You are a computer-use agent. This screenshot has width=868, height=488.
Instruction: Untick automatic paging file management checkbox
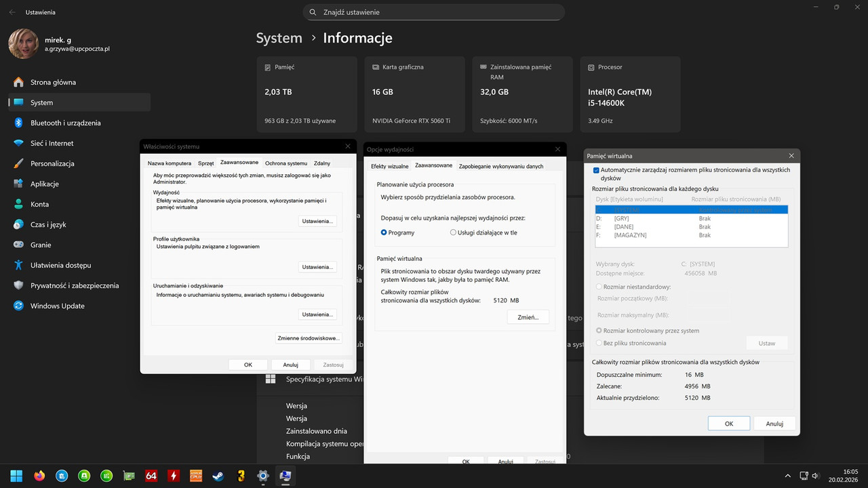pyautogui.click(x=596, y=170)
